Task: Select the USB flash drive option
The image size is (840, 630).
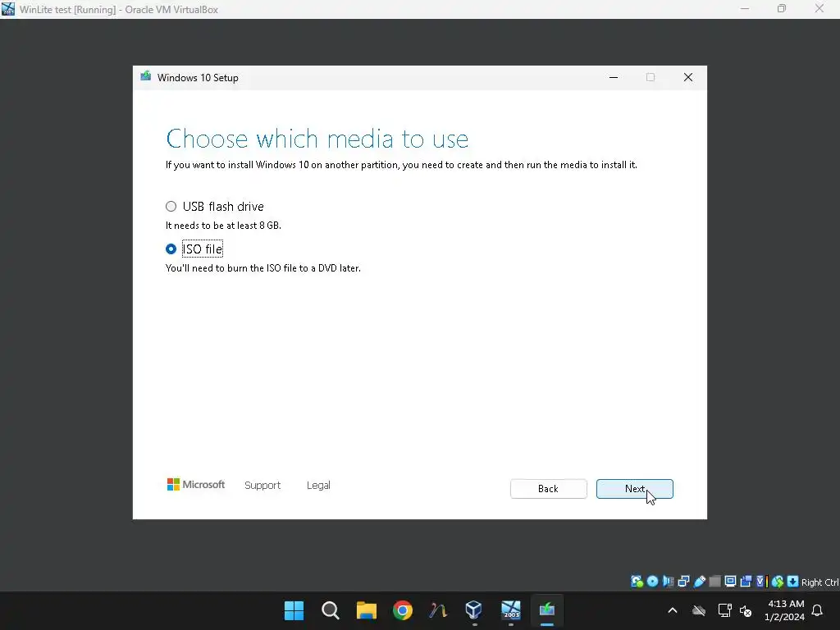Action: [171, 206]
